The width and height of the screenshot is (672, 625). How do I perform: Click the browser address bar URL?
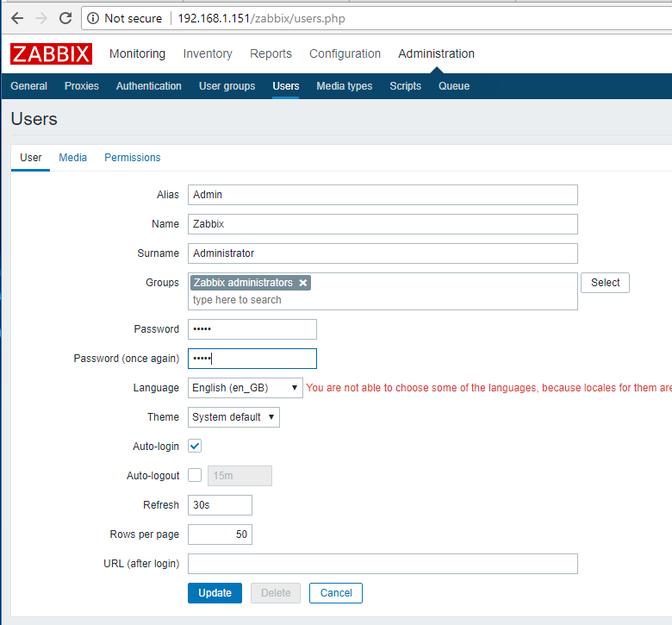click(x=261, y=18)
